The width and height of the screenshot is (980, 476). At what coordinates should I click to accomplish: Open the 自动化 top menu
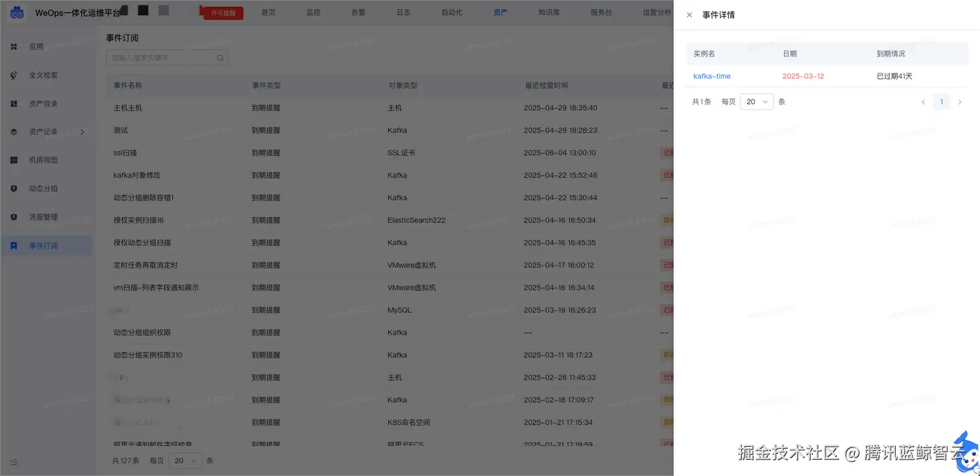[452, 12]
